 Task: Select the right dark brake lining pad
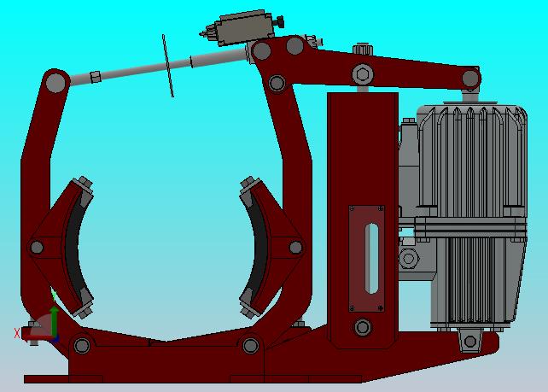point(259,247)
